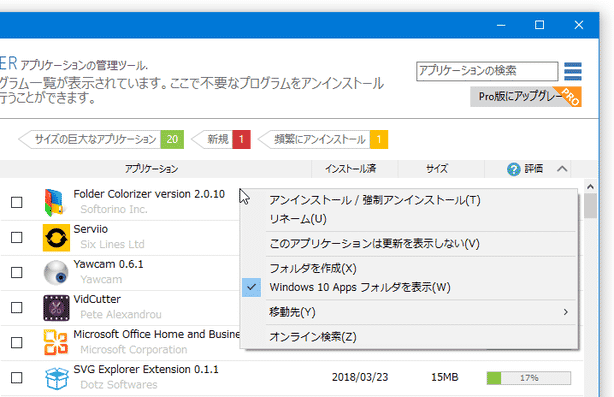Select the Serviio name text
Viewport: 614px width, 397px height.
(x=90, y=229)
